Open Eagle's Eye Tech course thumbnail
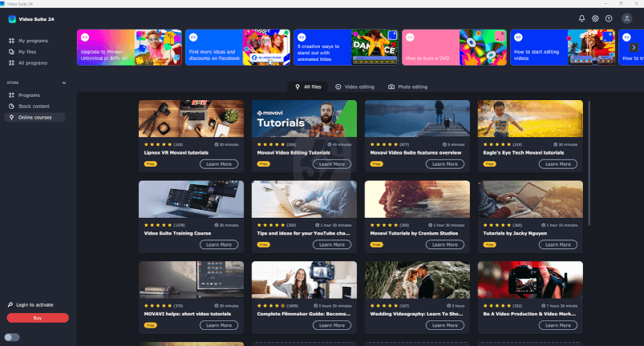The image size is (644, 346). pos(530,119)
